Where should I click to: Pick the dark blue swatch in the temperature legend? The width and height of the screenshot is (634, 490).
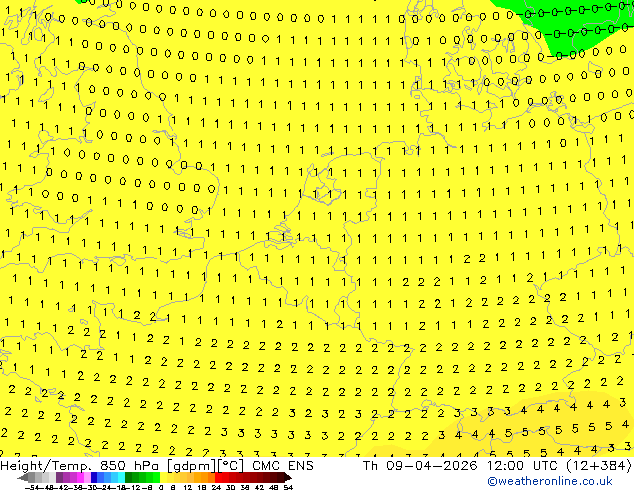pyautogui.click(x=94, y=478)
